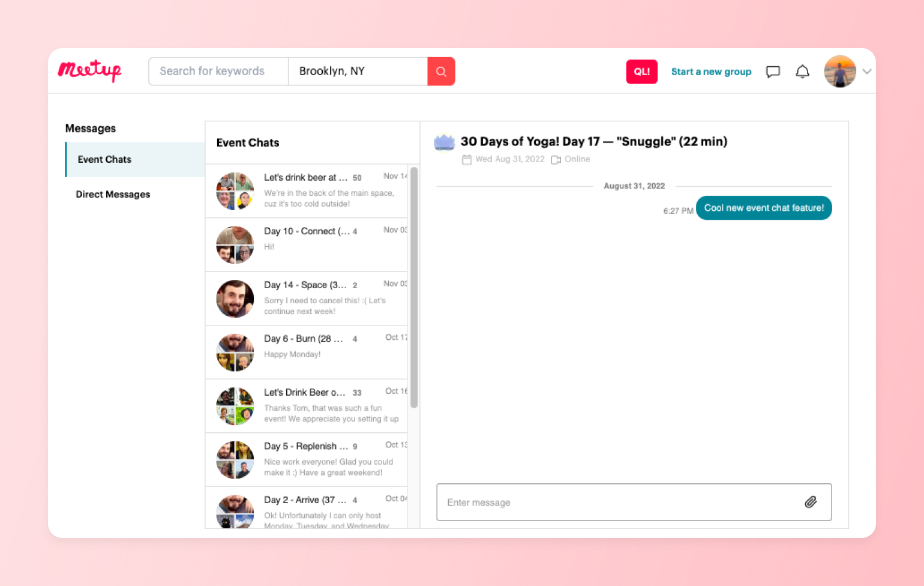The height and width of the screenshot is (586, 924).
Task: Open the notifications bell icon
Action: (802, 71)
